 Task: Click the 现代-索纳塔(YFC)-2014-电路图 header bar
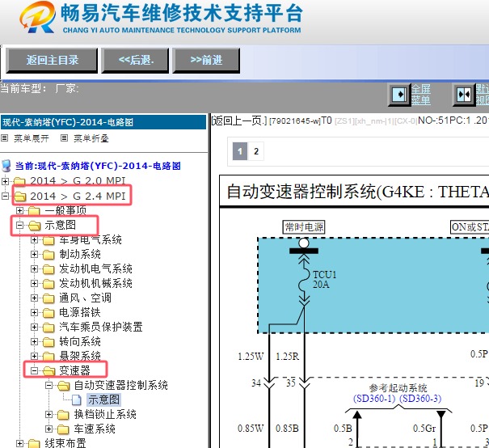pos(103,122)
